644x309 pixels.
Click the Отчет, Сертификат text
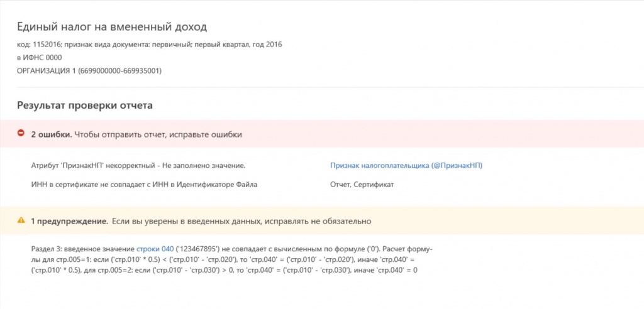click(362, 185)
